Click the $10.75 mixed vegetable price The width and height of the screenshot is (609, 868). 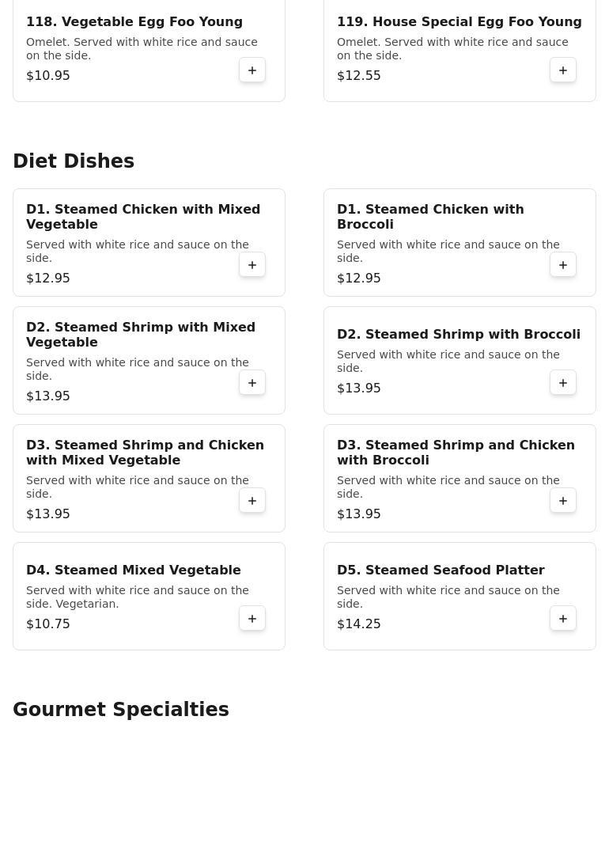[48, 624]
